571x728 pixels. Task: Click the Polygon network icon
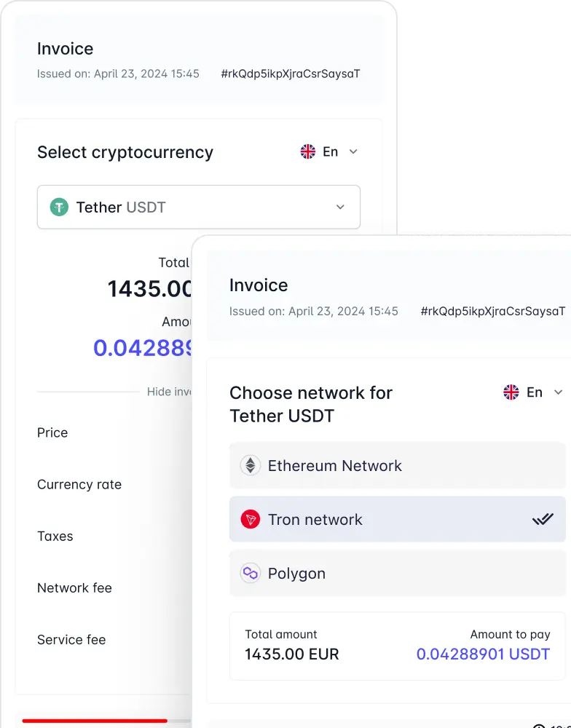[251, 574]
